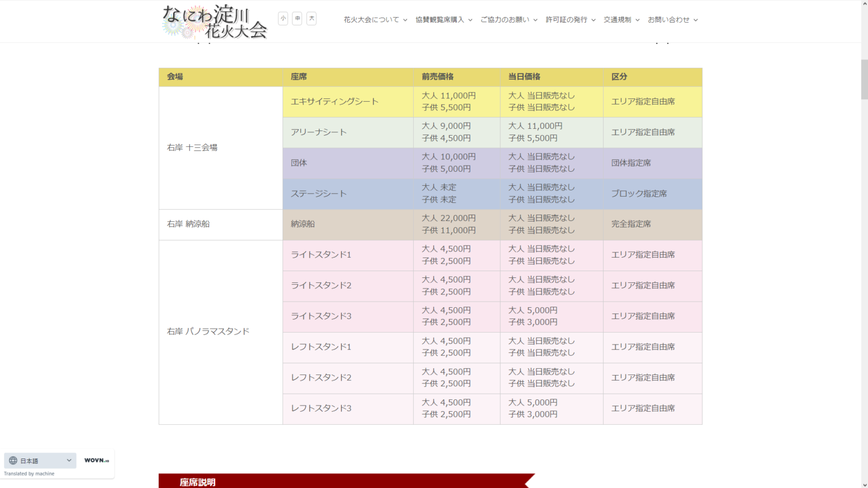Open the 日本語 language selector

pyautogui.click(x=40, y=460)
